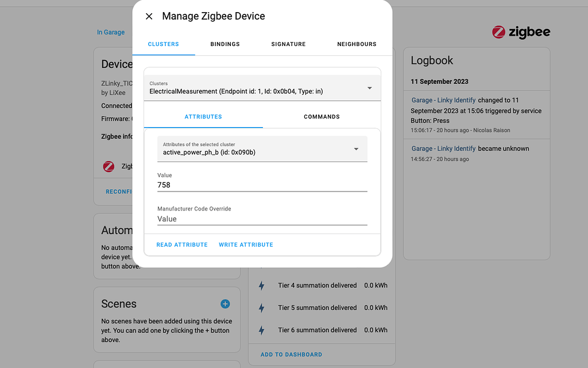Close the Manage Zigbee Device dialog
The image size is (588, 368).
[x=149, y=16]
